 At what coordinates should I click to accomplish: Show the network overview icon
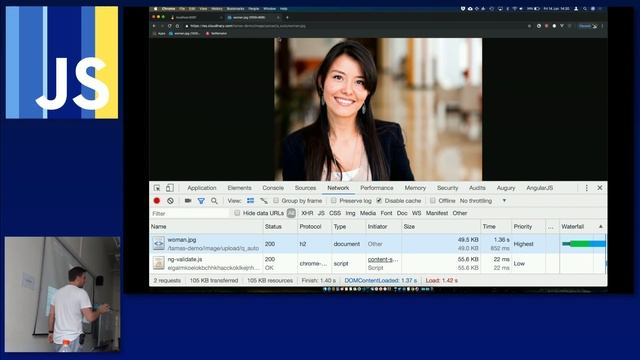[264, 201]
